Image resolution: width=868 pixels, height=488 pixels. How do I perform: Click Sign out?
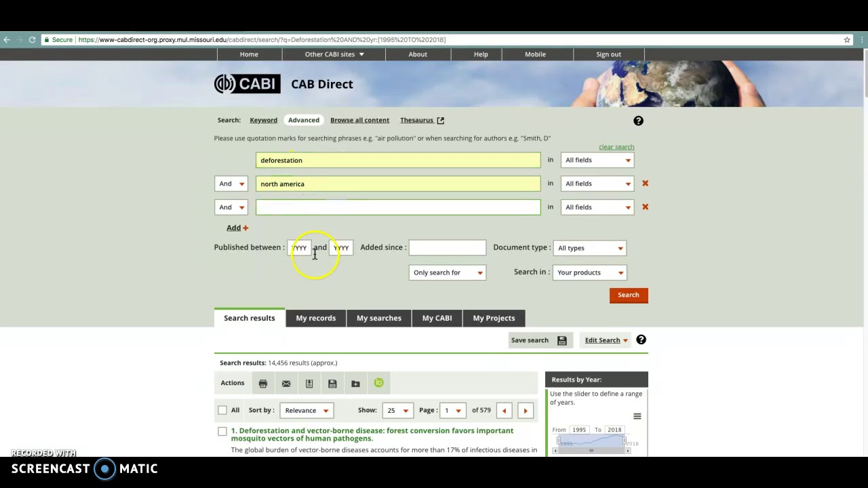pyautogui.click(x=608, y=54)
